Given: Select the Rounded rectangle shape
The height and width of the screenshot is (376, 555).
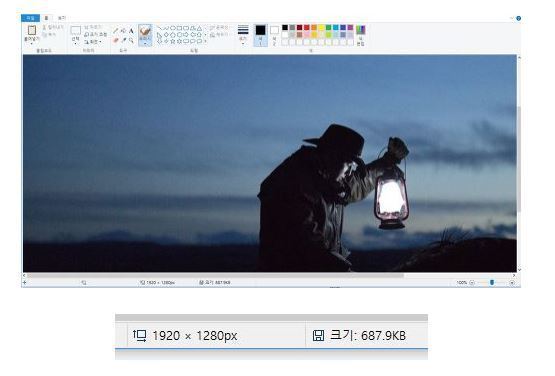Looking at the screenshot, I should tap(186, 28).
